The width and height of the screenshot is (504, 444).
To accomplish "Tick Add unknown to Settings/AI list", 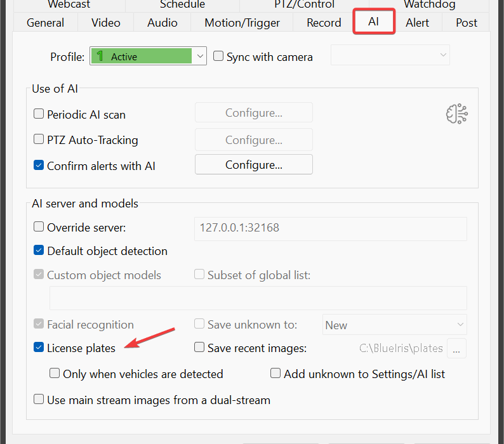I will click(276, 374).
